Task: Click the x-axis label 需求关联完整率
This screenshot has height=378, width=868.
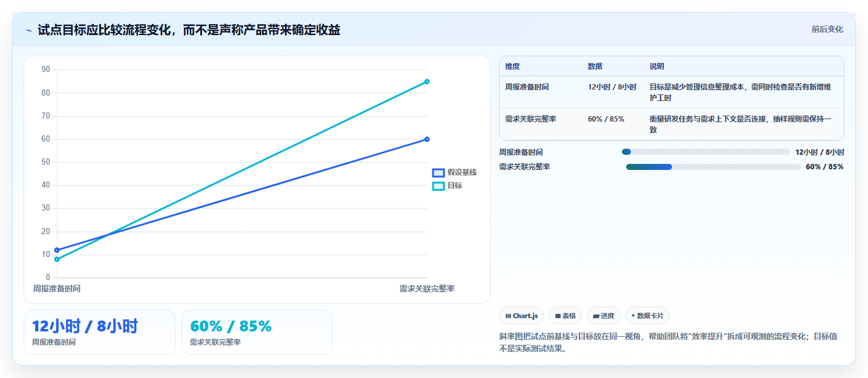Action: click(427, 288)
